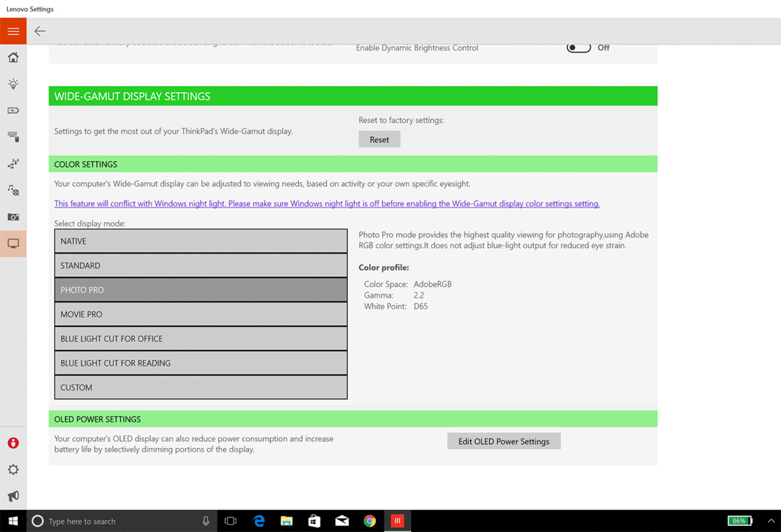Viewport: 781px width, 532px height.
Task: Select MOVIE PRO display mode
Action: point(201,314)
